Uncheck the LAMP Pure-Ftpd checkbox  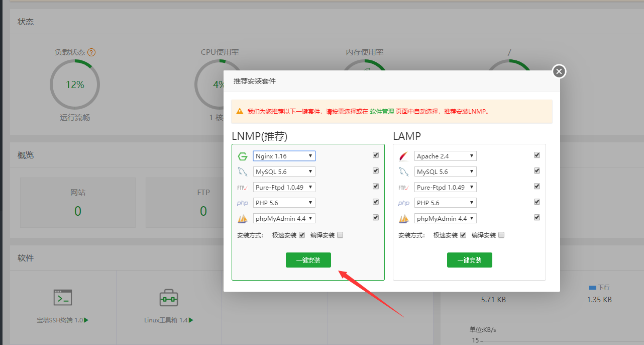[537, 186]
